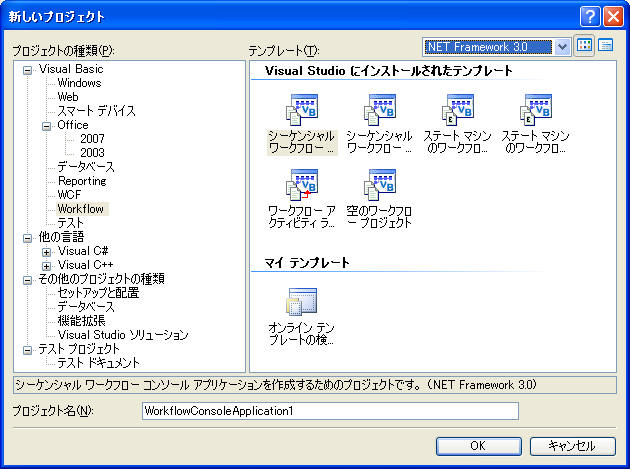Select Visual C++ language item
Image resolution: width=630 pixels, height=469 pixels.
(x=85, y=265)
